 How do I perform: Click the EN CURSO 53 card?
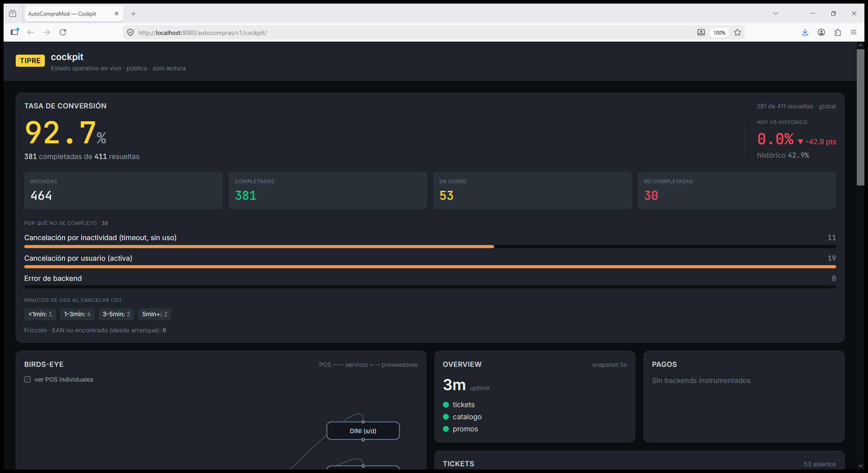click(x=532, y=190)
